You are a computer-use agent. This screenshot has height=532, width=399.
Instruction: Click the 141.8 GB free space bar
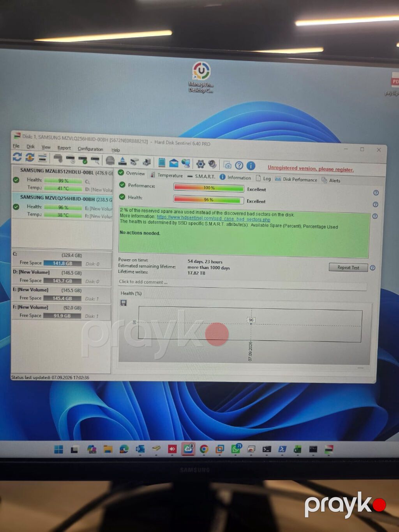pos(62,263)
